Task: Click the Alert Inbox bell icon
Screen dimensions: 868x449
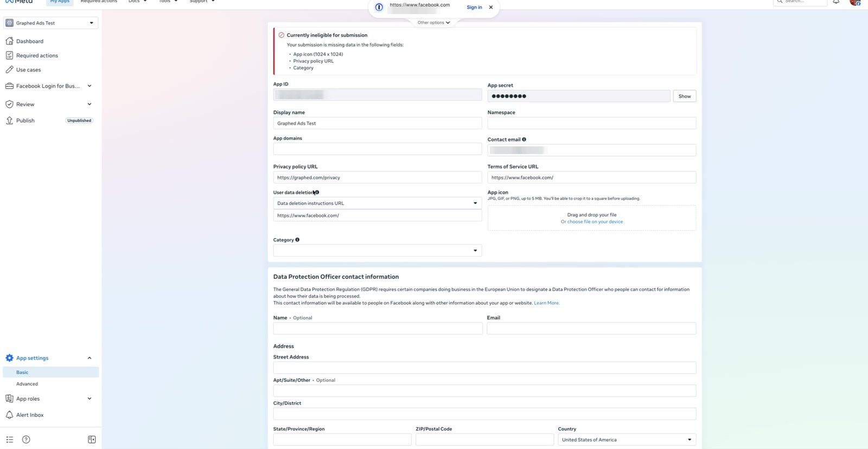Action: 9,415
